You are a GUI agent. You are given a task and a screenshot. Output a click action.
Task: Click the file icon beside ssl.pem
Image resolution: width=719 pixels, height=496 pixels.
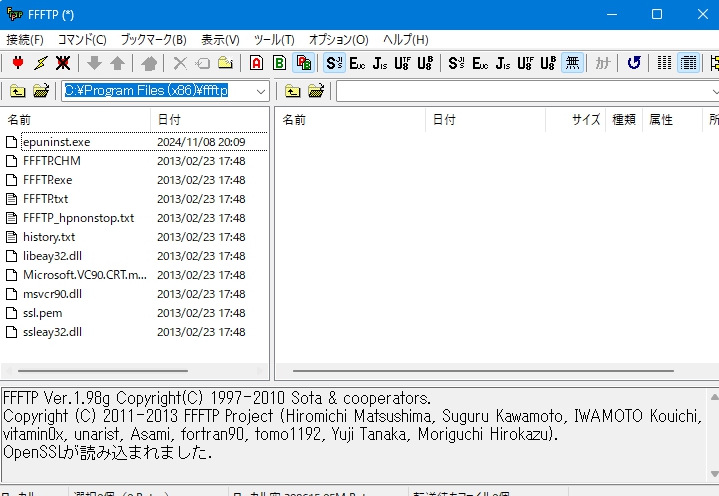(11, 313)
